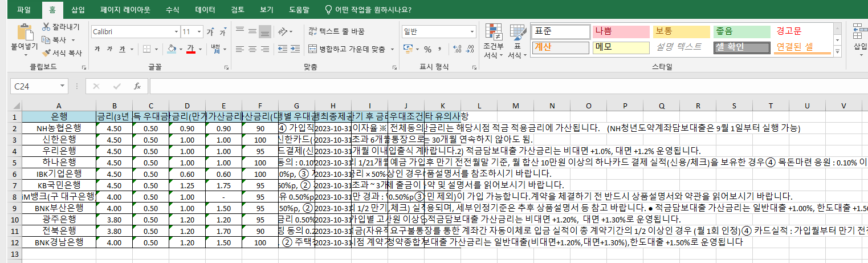Open 표 서식 table format gallery

tap(517, 42)
